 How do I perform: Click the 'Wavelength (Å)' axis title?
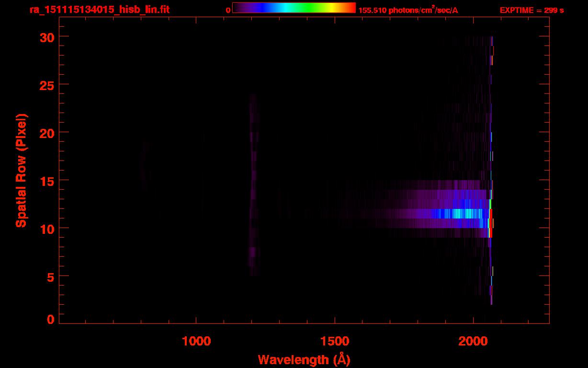pyautogui.click(x=304, y=359)
